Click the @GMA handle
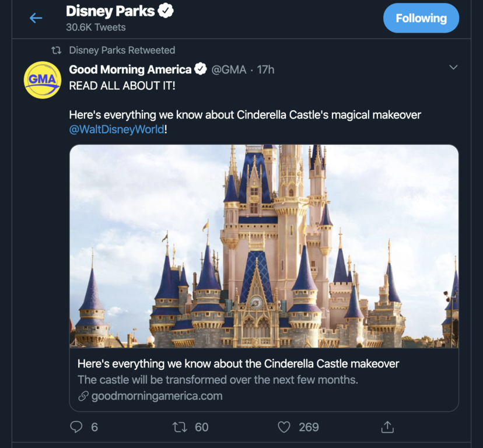483x448 pixels. point(228,69)
